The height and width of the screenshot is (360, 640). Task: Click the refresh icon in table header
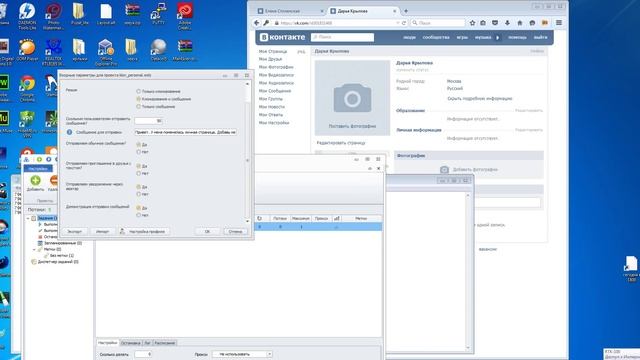tap(260, 218)
